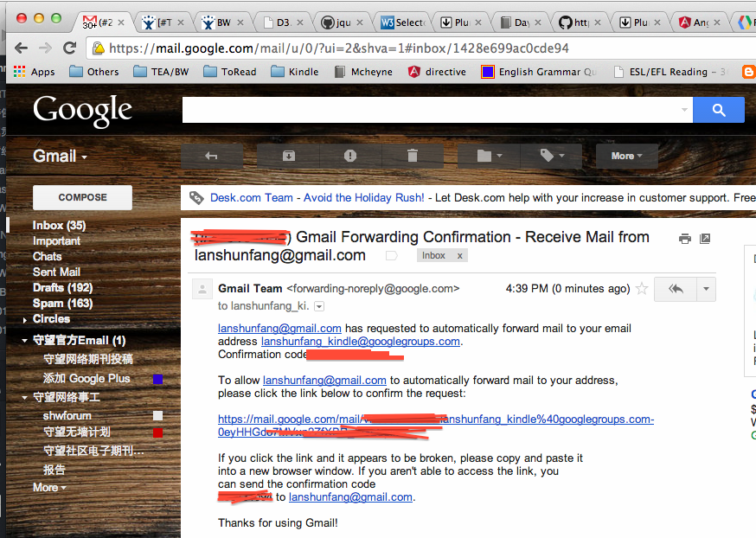Report spam with the exclamation icon

tap(350, 156)
